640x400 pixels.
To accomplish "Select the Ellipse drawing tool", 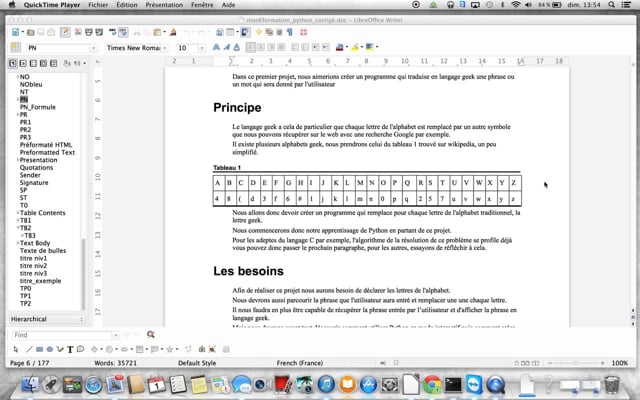I will (x=49, y=349).
